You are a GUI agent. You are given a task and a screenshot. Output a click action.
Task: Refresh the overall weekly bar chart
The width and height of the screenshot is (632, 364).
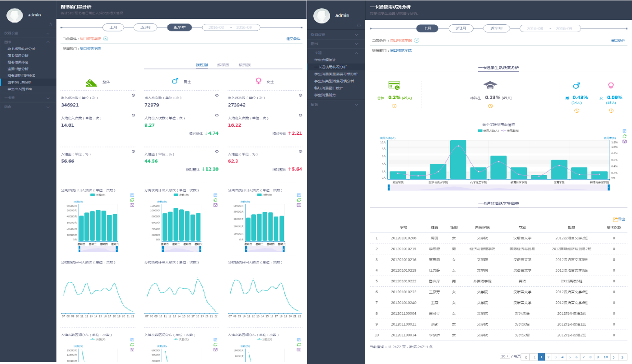(x=133, y=200)
